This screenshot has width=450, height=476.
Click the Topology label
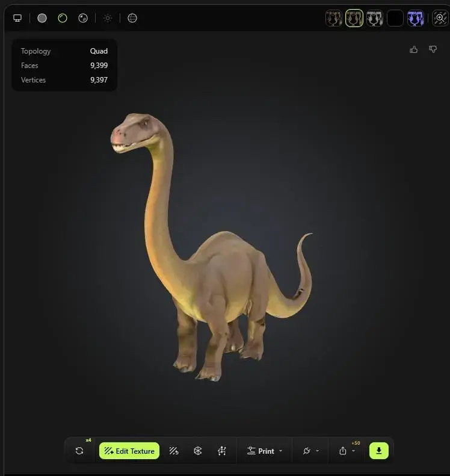(36, 51)
